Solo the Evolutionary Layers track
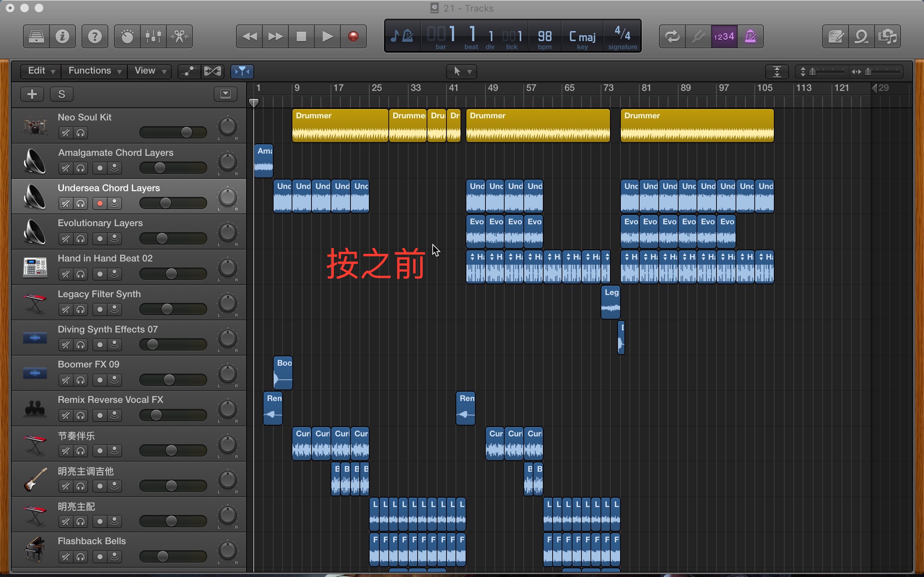Screen dimensions: 924x577 click(80, 239)
